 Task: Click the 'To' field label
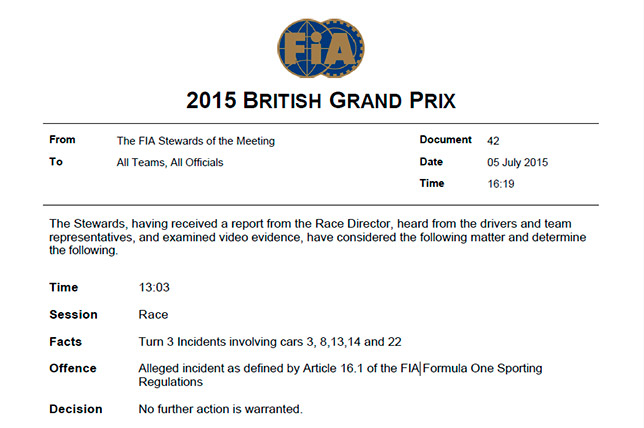pos(56,162)
